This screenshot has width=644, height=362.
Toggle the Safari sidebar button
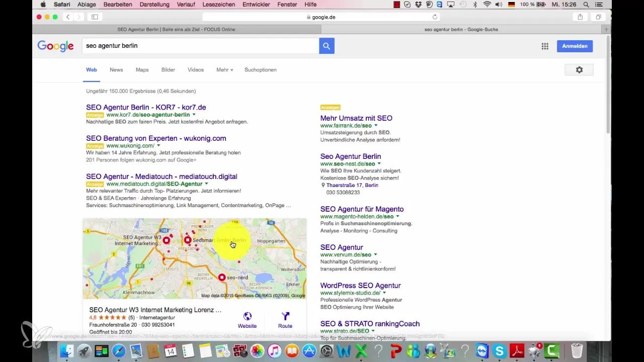[x=95, y=17]
